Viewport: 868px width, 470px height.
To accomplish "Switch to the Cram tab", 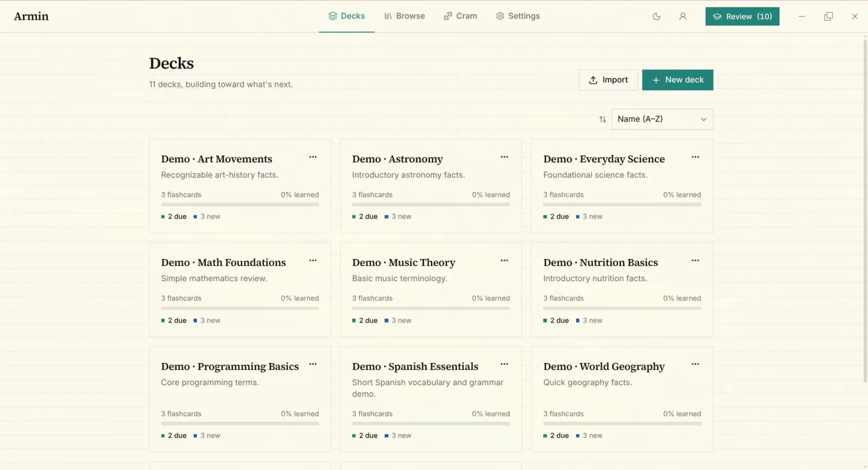I will click(x=460, y=16).
